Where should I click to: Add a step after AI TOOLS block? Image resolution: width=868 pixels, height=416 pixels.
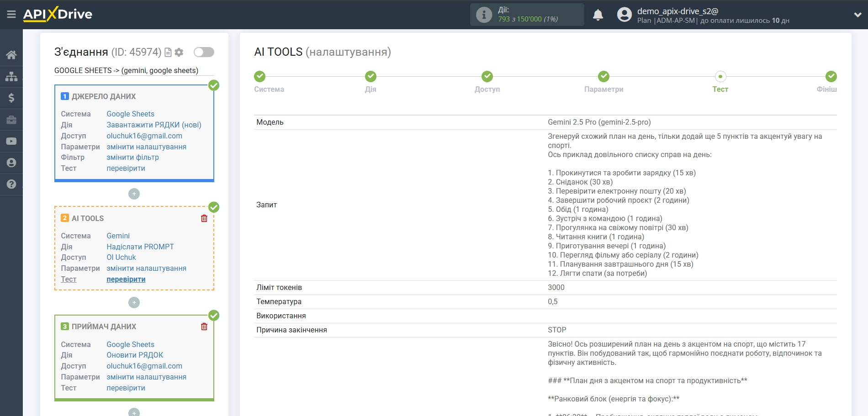pyautogui.click(x=134, y=302)
